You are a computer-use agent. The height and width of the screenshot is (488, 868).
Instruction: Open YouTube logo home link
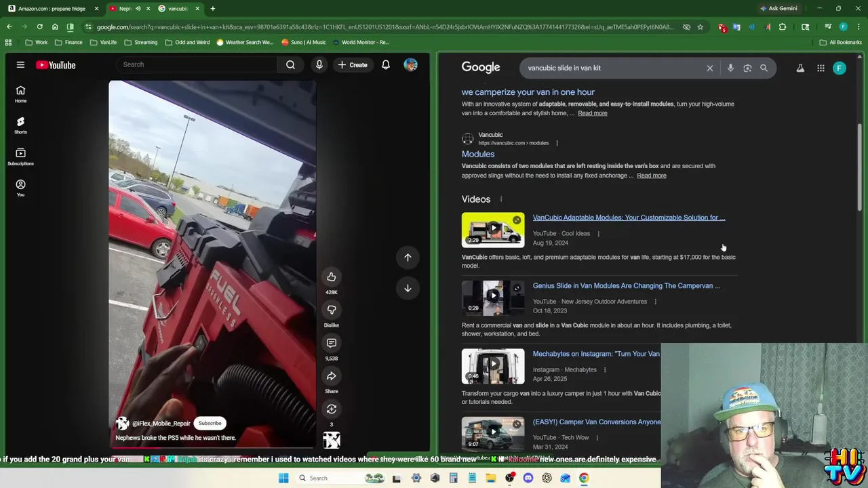coord(56,65)
